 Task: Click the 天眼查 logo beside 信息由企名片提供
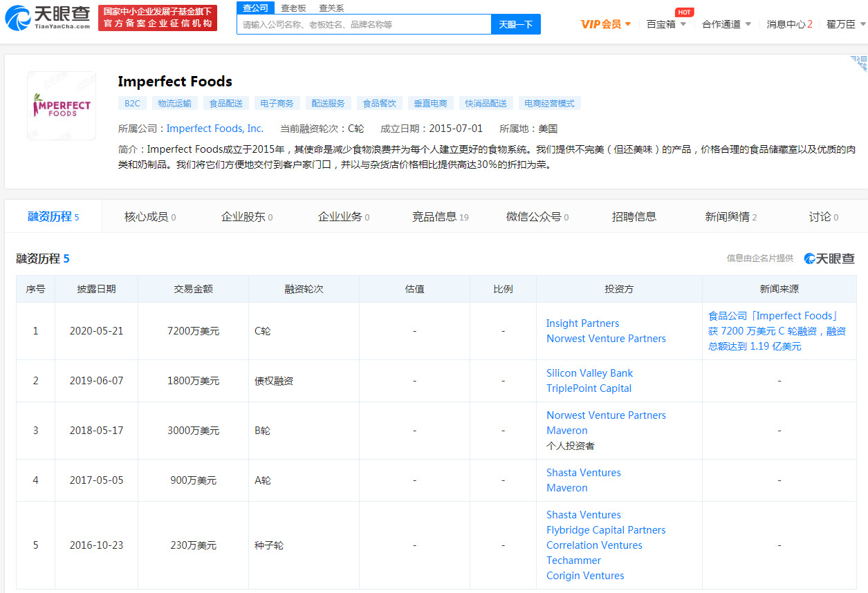point(829,258)
